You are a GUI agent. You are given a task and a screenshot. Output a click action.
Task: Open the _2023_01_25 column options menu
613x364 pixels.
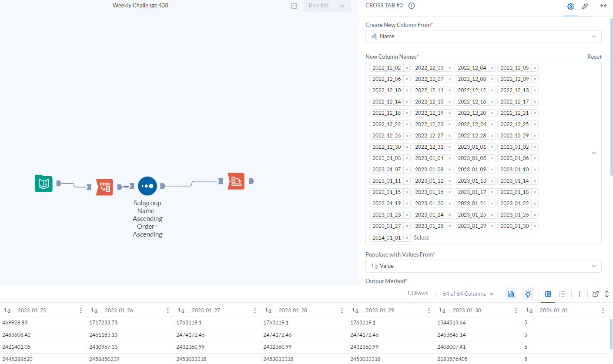coord(80,310)
